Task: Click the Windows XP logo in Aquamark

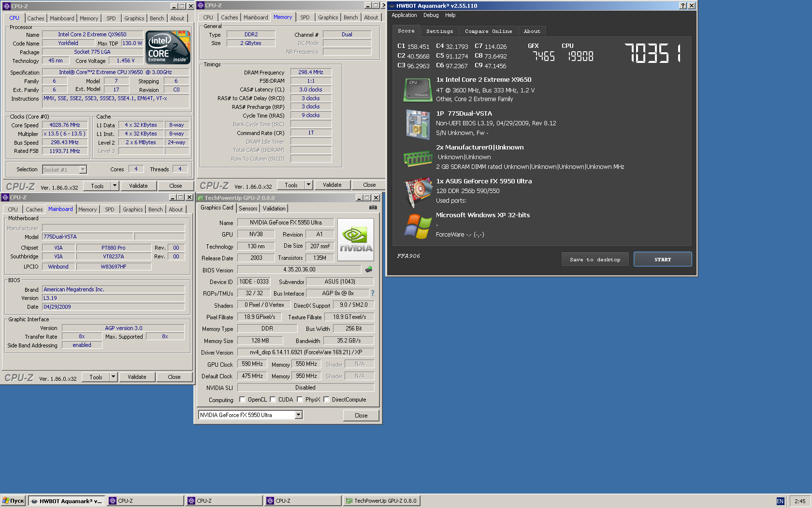Action: click(x=418, y=226)
